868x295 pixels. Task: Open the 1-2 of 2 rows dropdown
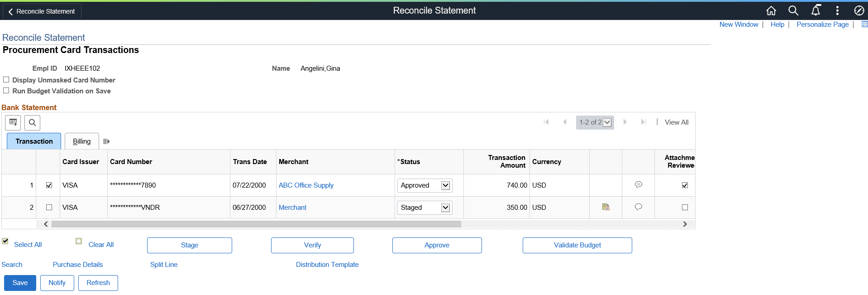coord(595,122)
